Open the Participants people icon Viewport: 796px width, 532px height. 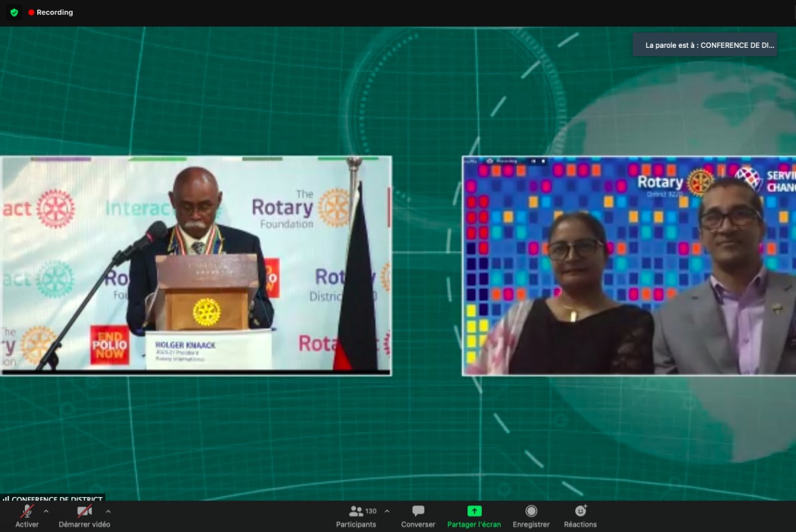(356, 511)
